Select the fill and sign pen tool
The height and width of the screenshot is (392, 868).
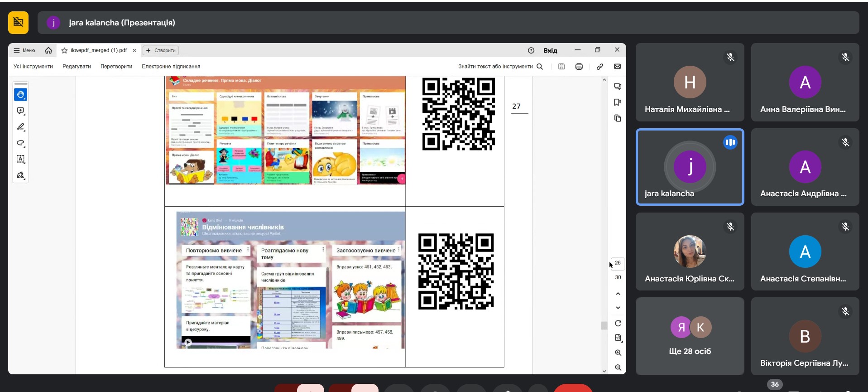21,175
